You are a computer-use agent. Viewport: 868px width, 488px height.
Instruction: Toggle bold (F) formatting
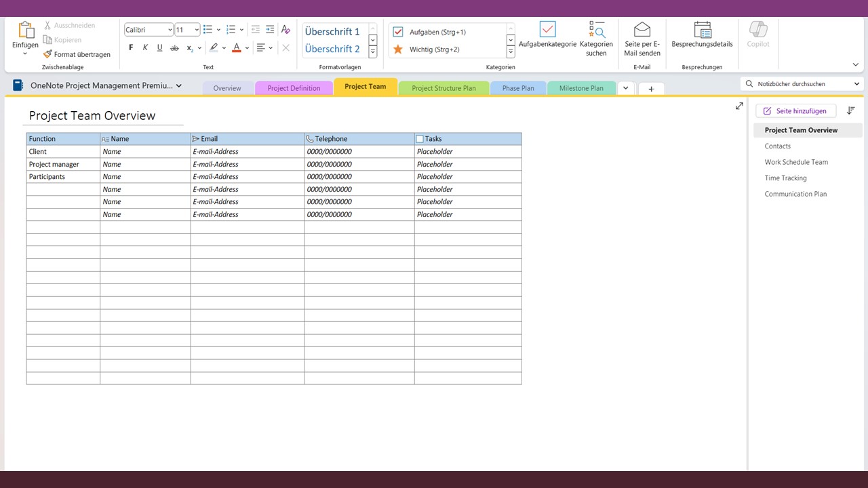(132, 47)
